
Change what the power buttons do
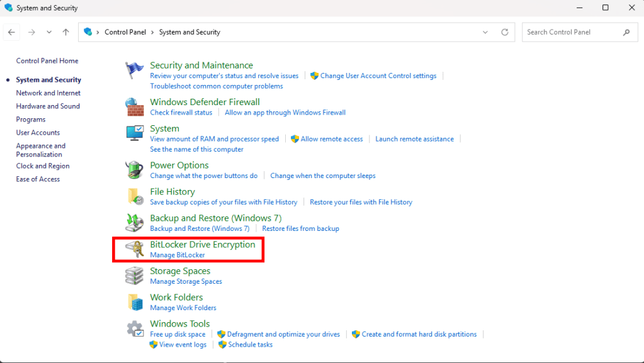(204, 176)
